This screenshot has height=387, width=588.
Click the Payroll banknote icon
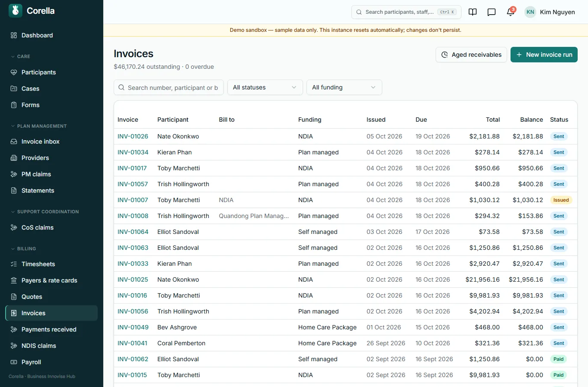14,362
